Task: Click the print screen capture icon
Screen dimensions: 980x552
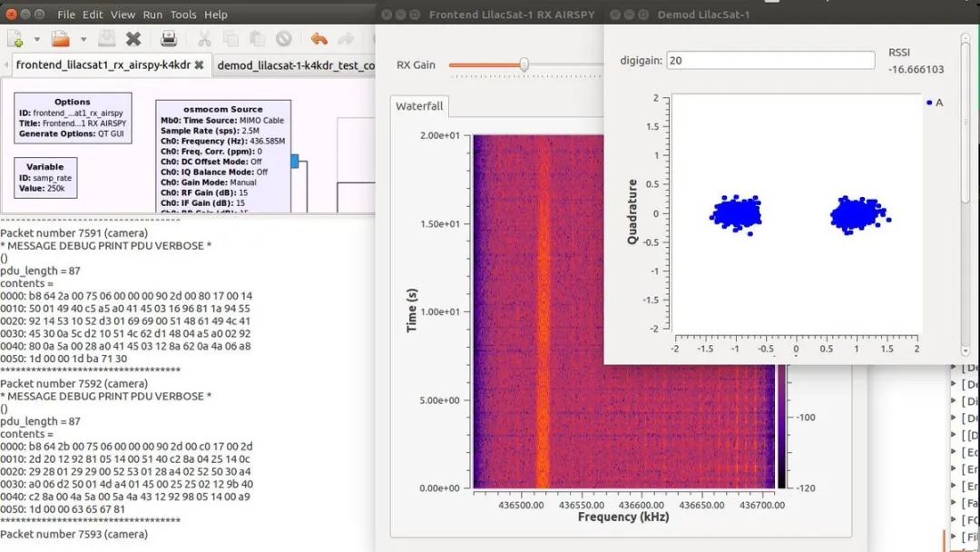Action: 169,39
